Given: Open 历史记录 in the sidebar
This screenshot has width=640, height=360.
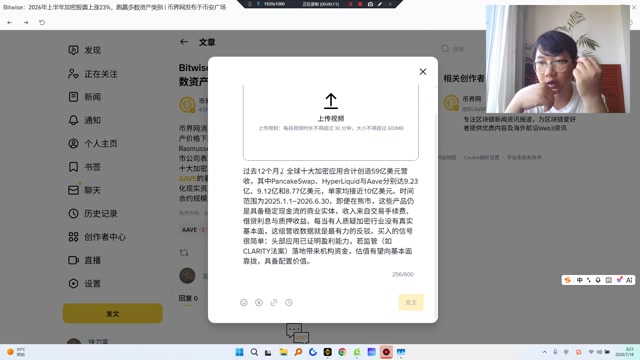Looking at the screenshot, I should 93,213.
